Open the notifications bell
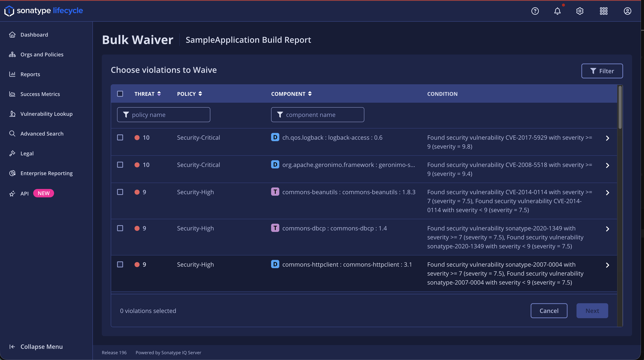 [557, 11]
